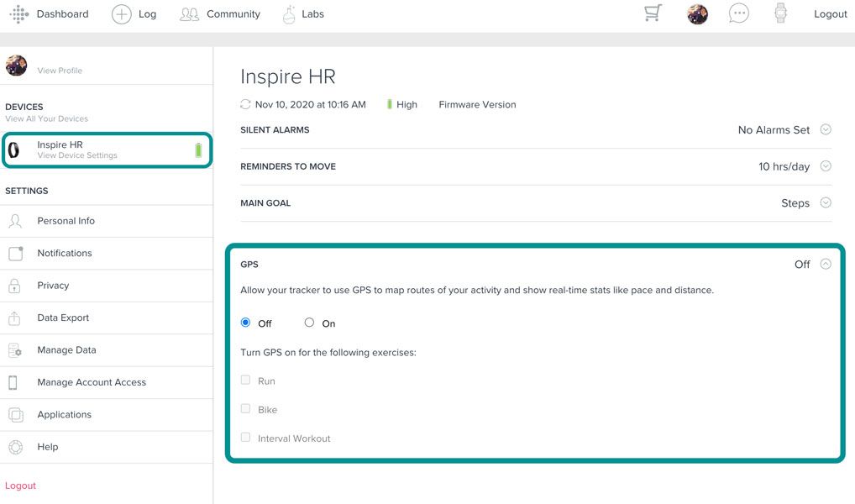Click the chat messages bubble icon

(x=738, y=13)
